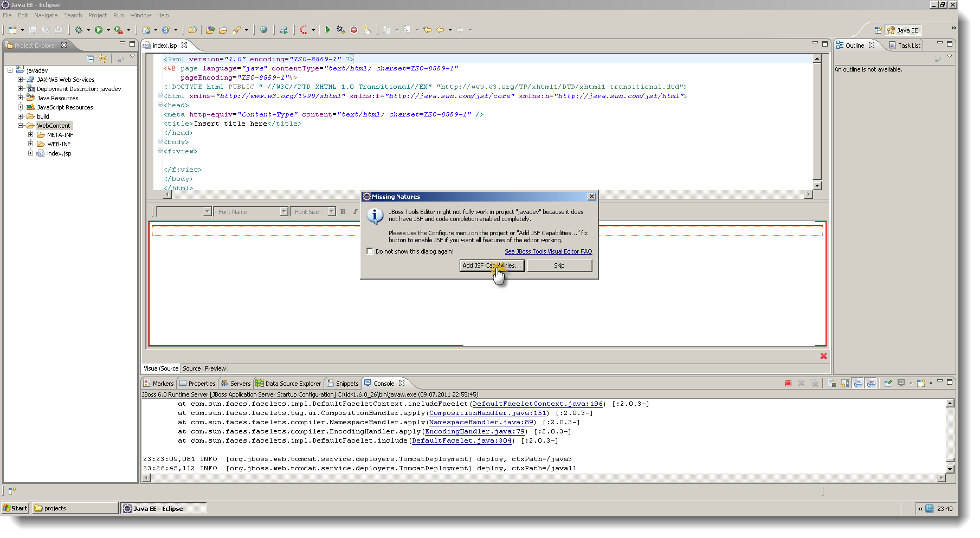The width and height of the screenshot is (980, 538).
Task: Toggle Scroll Lock in Console toolbar
Action: [845, 384]
